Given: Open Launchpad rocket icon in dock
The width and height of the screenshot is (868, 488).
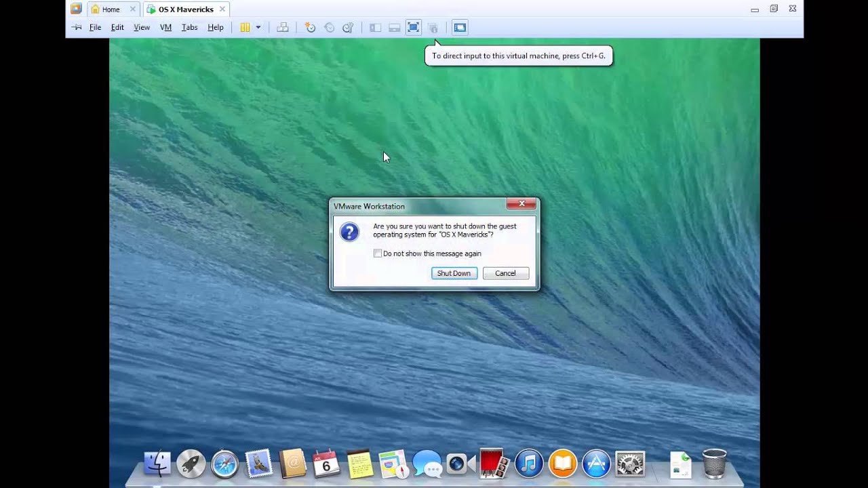Looking at the screenshot, I should [191, 464].
